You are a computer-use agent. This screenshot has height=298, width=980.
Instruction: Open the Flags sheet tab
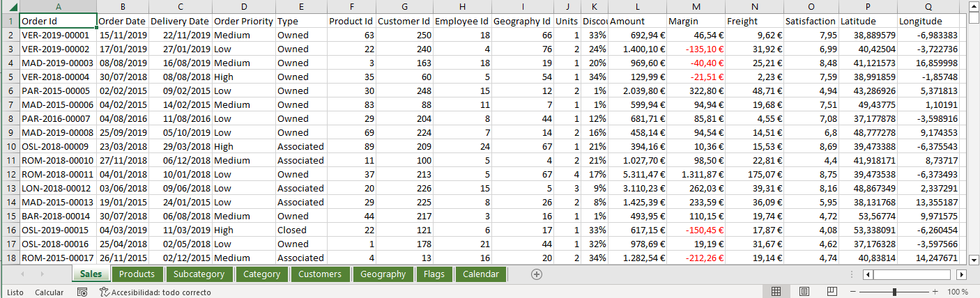coord(434,274)
